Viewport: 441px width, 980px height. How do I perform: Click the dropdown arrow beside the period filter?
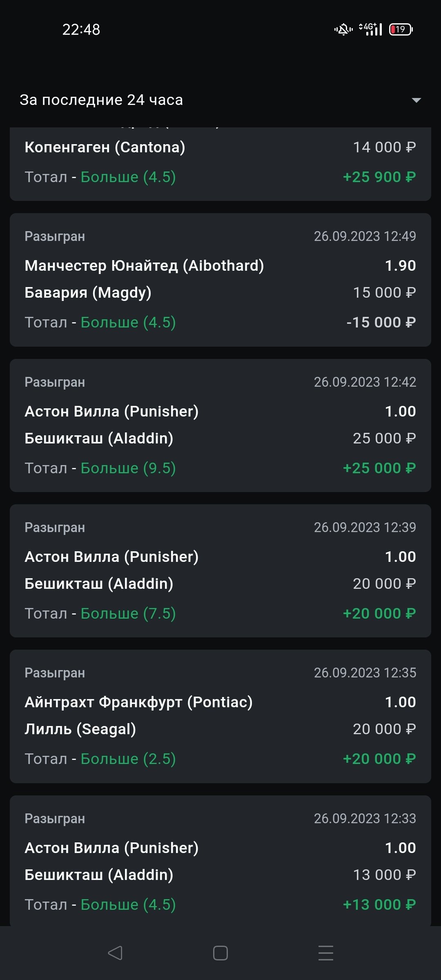(x=416, y=100)
